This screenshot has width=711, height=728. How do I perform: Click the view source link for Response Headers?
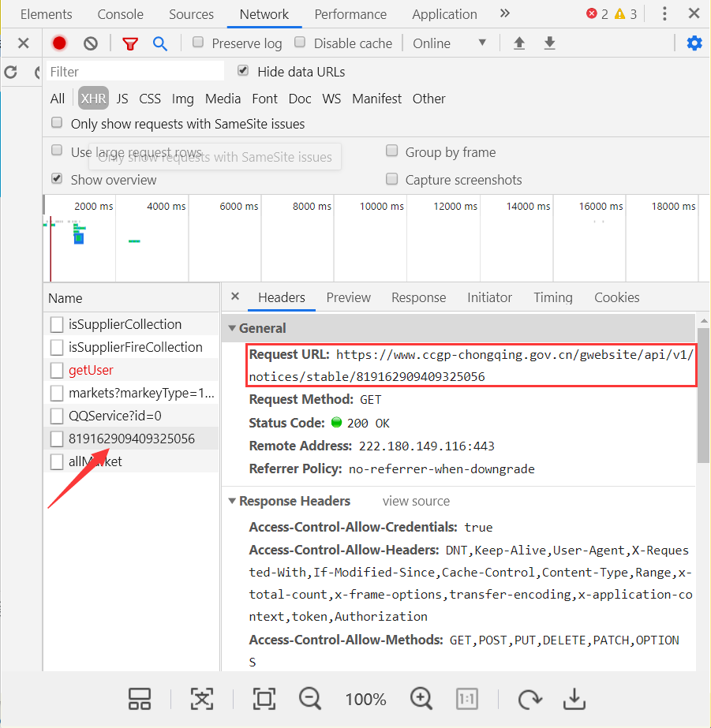click(416, 501)
